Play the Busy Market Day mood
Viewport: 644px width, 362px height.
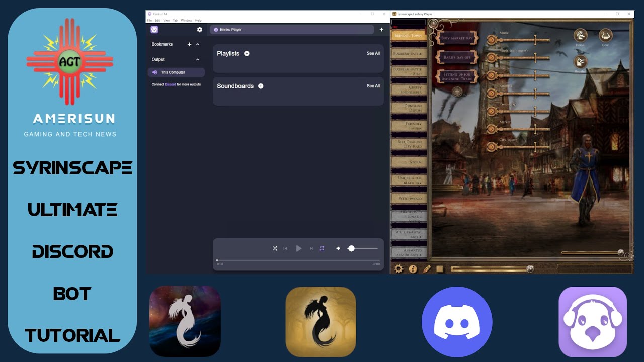[456, 38]
